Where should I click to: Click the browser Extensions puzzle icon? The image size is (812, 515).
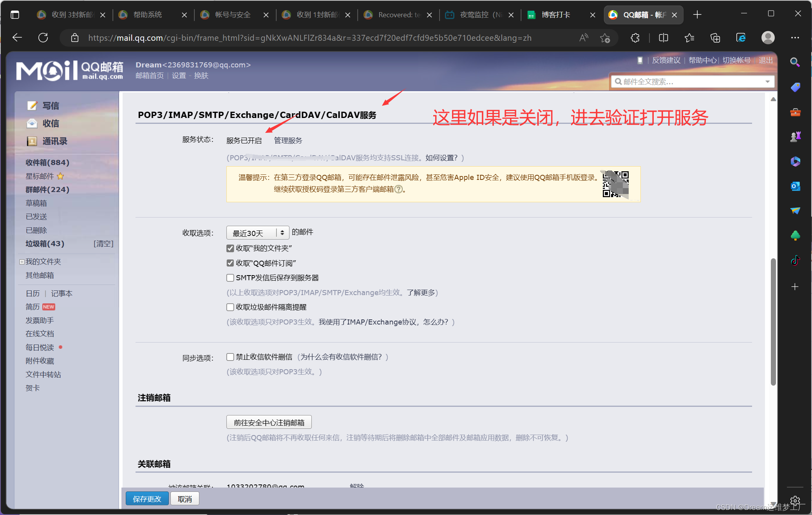coord(635,38)
